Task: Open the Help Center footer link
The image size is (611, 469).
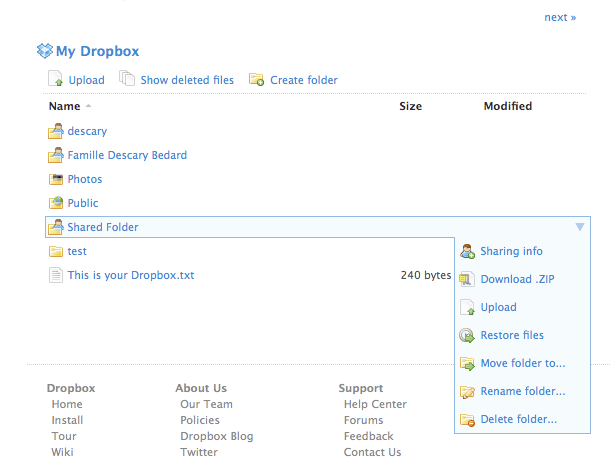Action: pyautogui.click(x=375, y=404)
